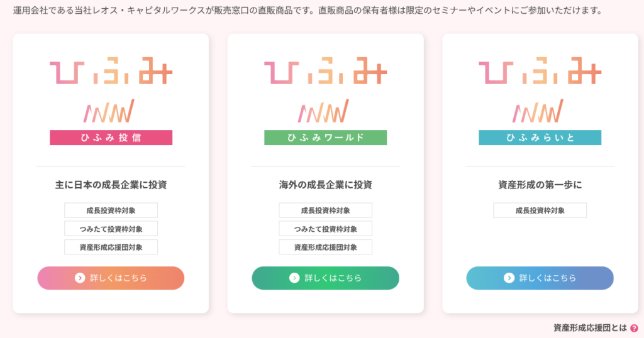Click 成長投資枠対象 tag under ひふみワールド
Screen dimensions: 644x338
point(325,210)
